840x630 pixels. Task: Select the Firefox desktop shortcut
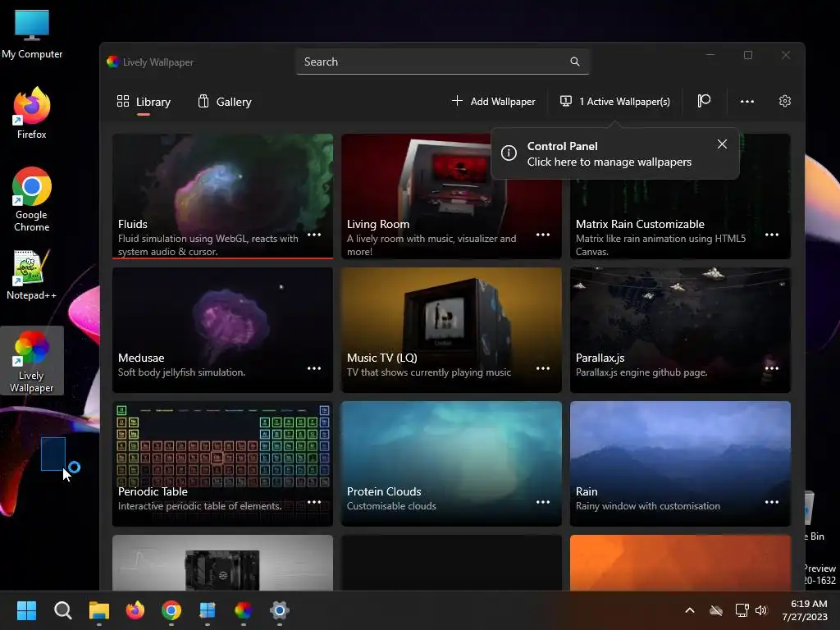pyautogui.click(x=32, y=113)
